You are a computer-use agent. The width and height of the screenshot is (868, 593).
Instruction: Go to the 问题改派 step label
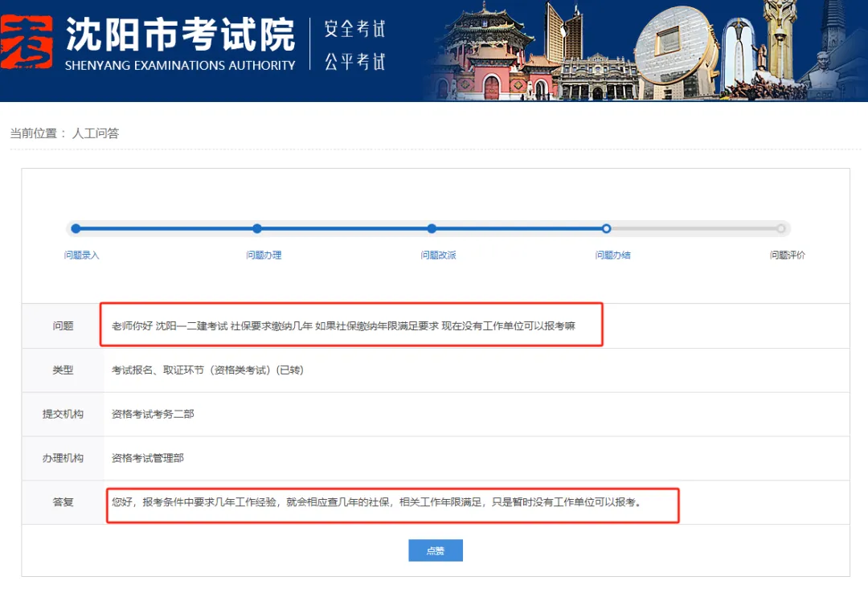tap(438, 256)
